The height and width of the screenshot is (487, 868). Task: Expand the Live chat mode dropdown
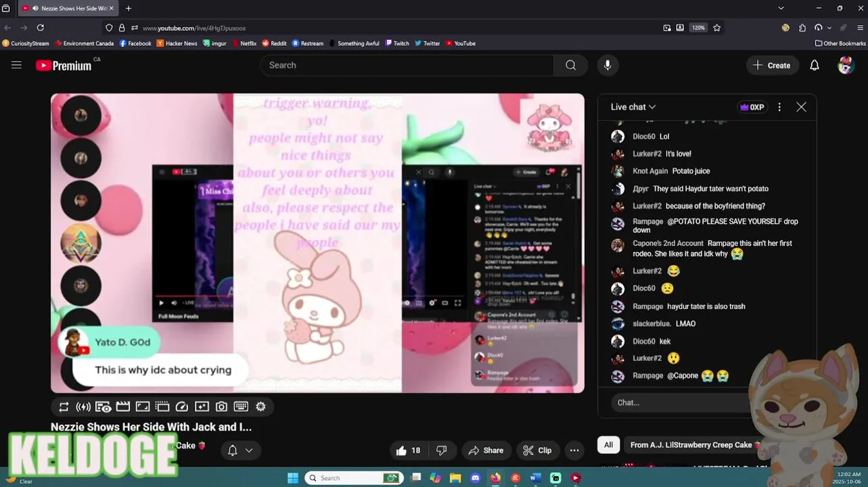pyautogui.click(x=633, y=107)
